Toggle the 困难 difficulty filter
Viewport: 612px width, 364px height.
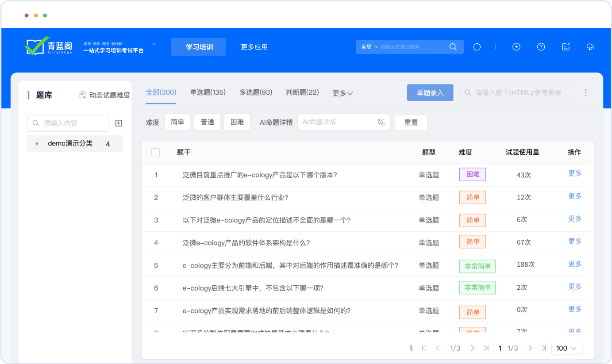click(x=237, y=122)
